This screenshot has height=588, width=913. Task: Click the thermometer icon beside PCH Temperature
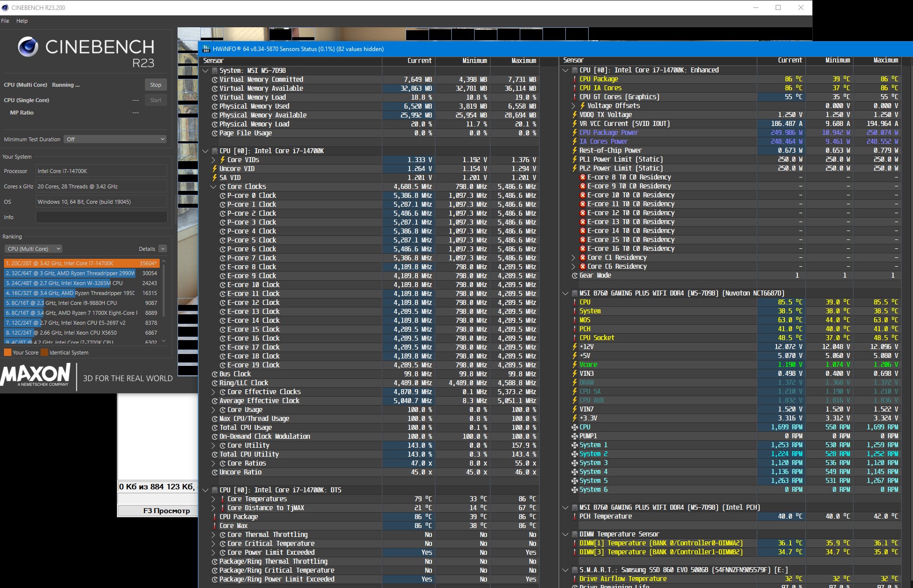[575, 517]
